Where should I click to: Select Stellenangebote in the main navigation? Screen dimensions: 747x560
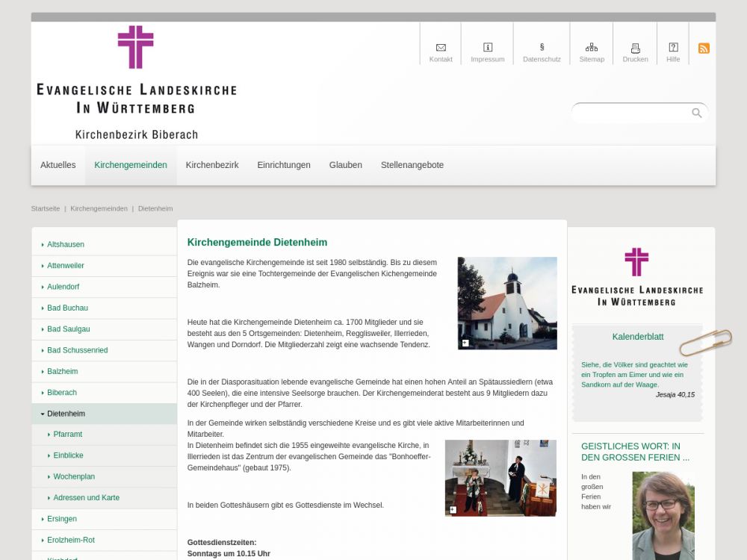pyautogui.click(x=412, y=165)
